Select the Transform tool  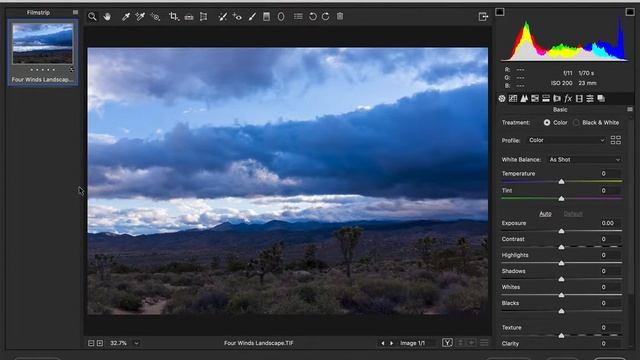click(x=203, y=17)
